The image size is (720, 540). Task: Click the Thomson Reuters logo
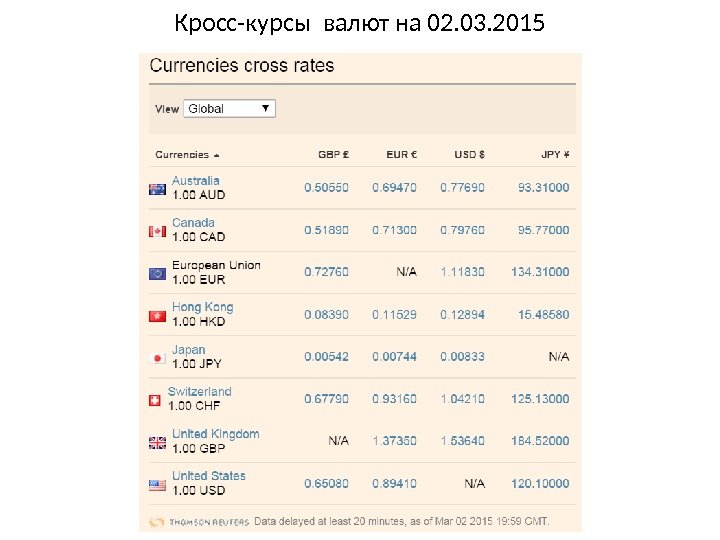point(198,522)
